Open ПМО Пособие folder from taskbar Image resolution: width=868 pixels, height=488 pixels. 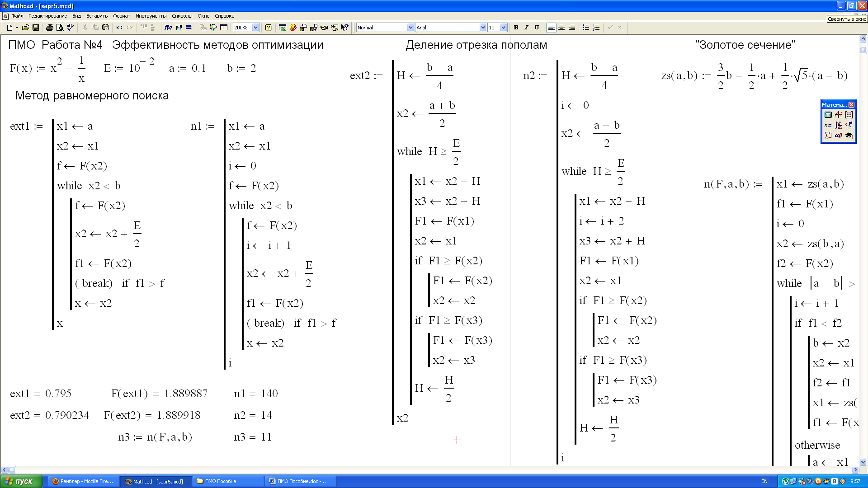228,481
